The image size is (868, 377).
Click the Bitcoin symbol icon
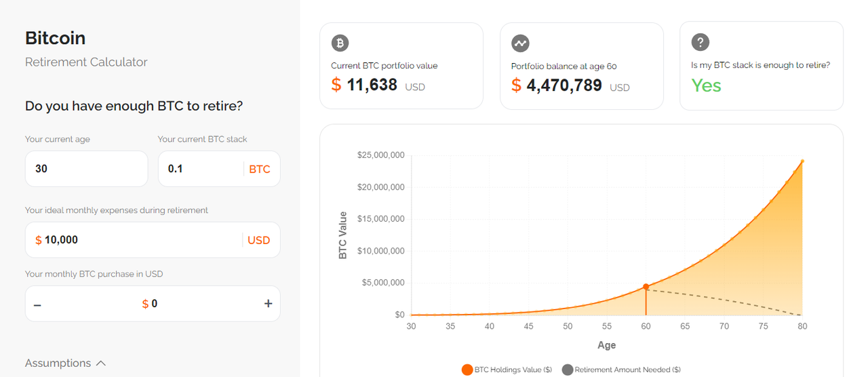tap(340, 43)
